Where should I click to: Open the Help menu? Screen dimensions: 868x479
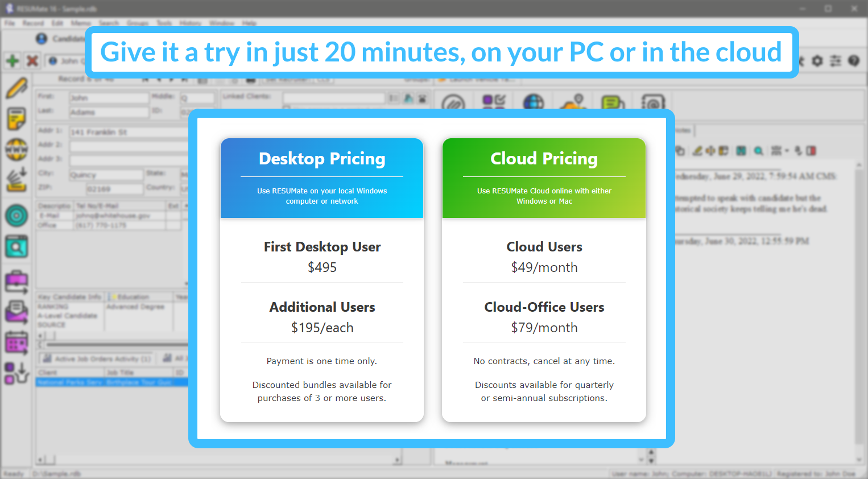(x=249, y=23)
